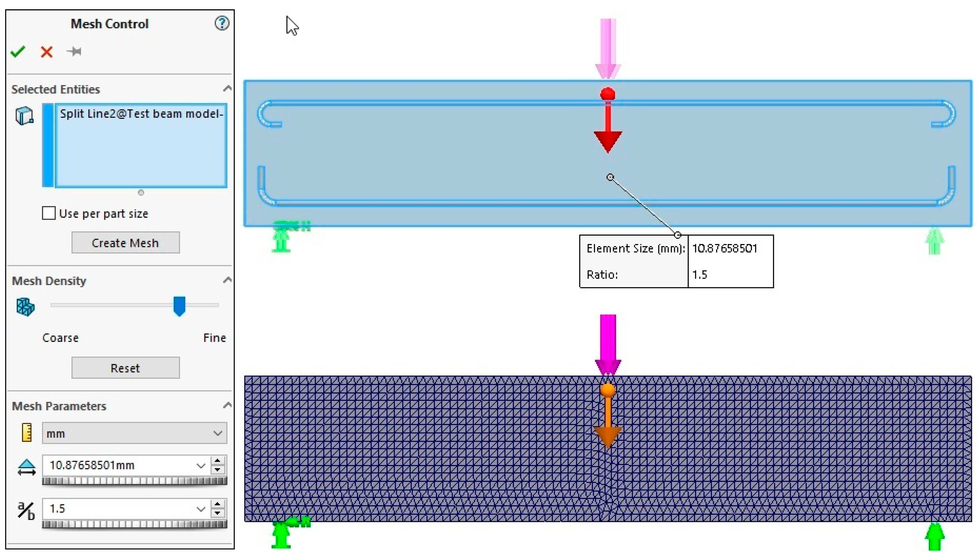Click the green OK checkmark
Screen dimensions: 978x560
point(18,52)
